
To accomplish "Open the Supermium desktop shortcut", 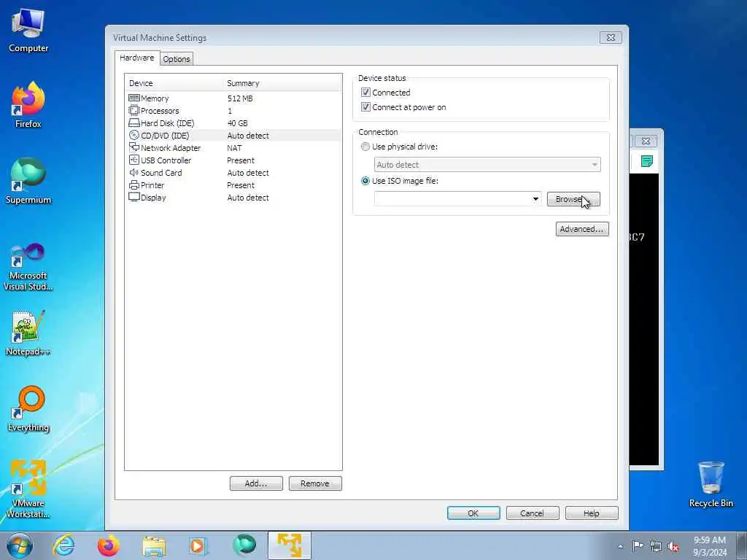I will (x=28, y=181).
